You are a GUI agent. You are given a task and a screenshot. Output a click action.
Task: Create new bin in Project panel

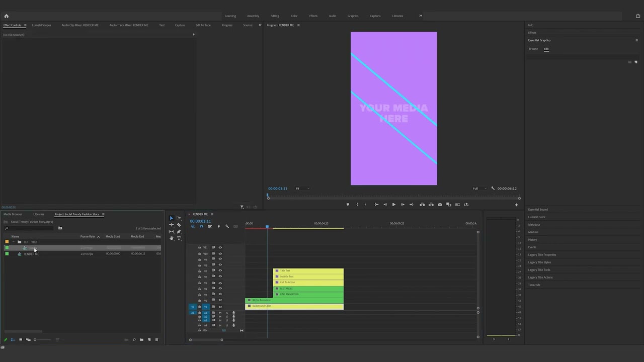coord(141,340)
